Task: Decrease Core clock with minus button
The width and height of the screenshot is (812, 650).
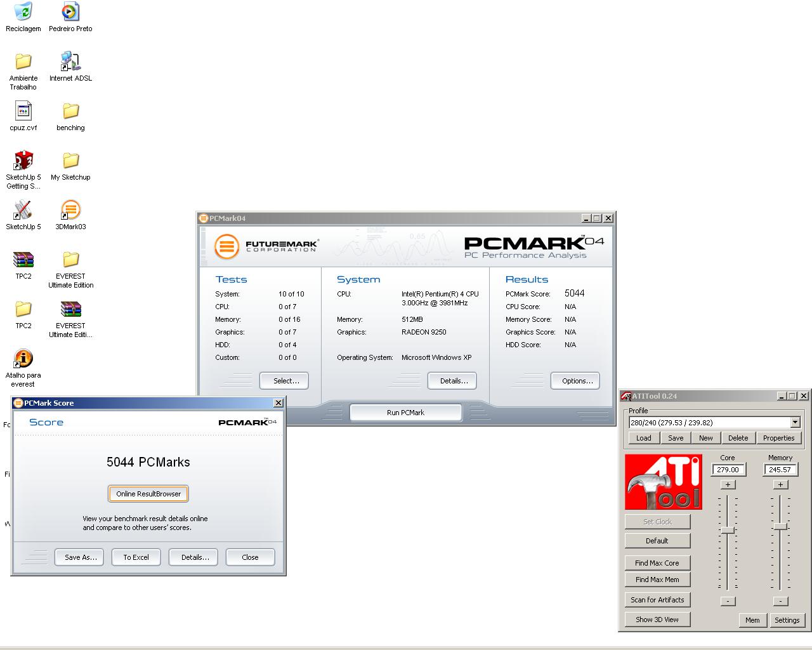Action: 728,601
